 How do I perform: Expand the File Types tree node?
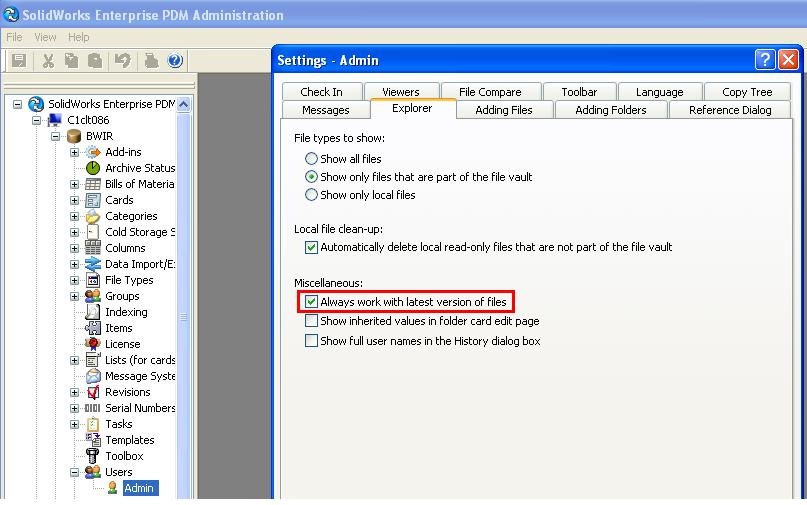pos(75,280)
